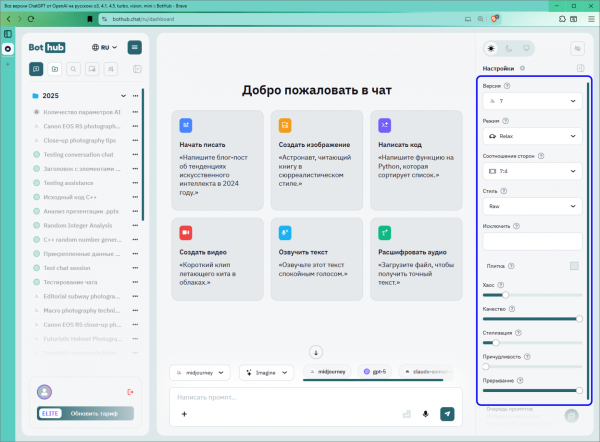600x442 pixels.
Task: Open the three-dot menu for 2025 folder
Action: tap(136, 97)
